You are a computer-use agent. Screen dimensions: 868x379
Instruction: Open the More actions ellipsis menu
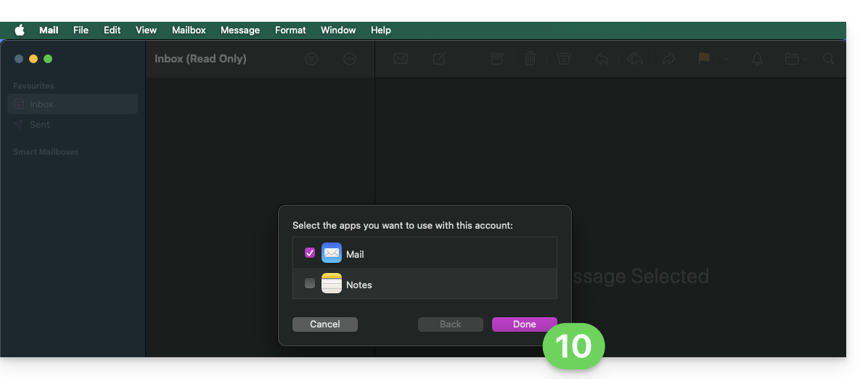[350, 59]
